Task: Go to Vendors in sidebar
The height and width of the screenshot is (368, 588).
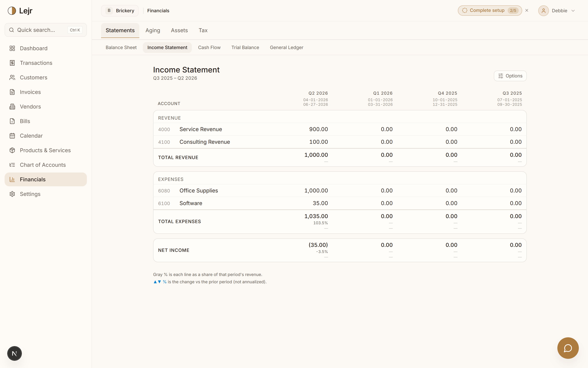Action: tap(46, 107)
